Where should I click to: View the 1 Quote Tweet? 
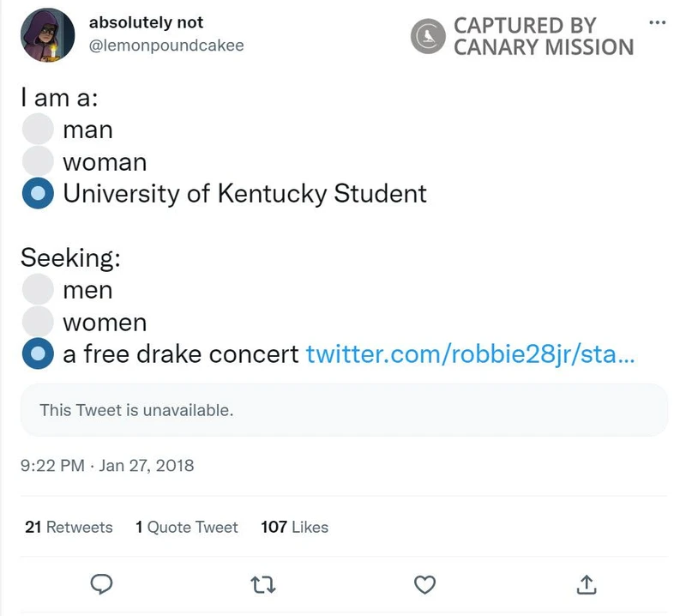pyautogui.click(x=186, y=527)
